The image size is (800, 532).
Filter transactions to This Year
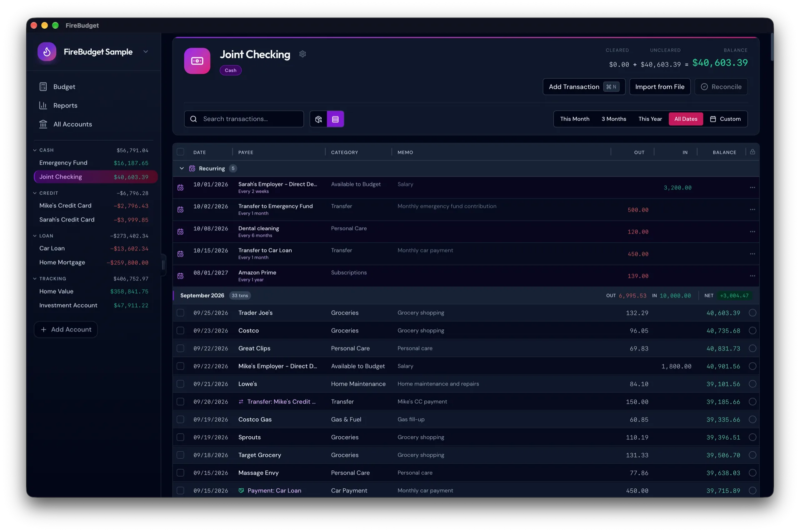[x=650, y=119]
